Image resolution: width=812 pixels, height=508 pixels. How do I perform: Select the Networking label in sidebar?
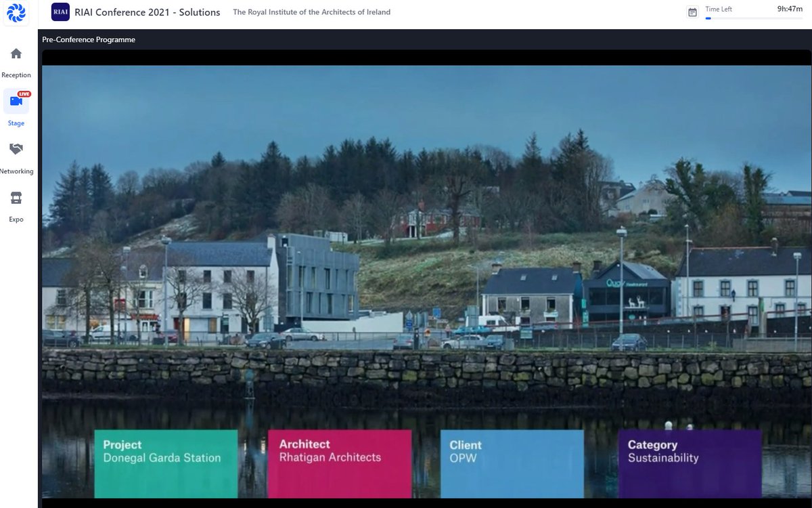click(x=16, y=171)
